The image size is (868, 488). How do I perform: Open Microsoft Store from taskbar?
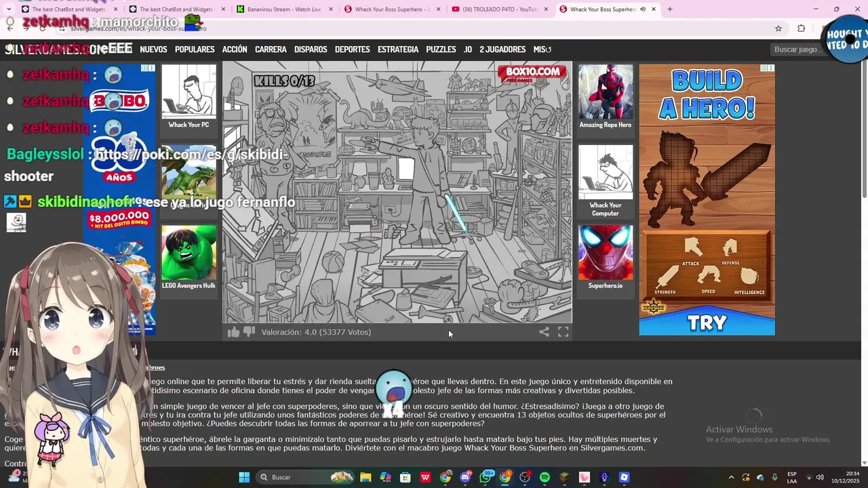click(406, 477)
